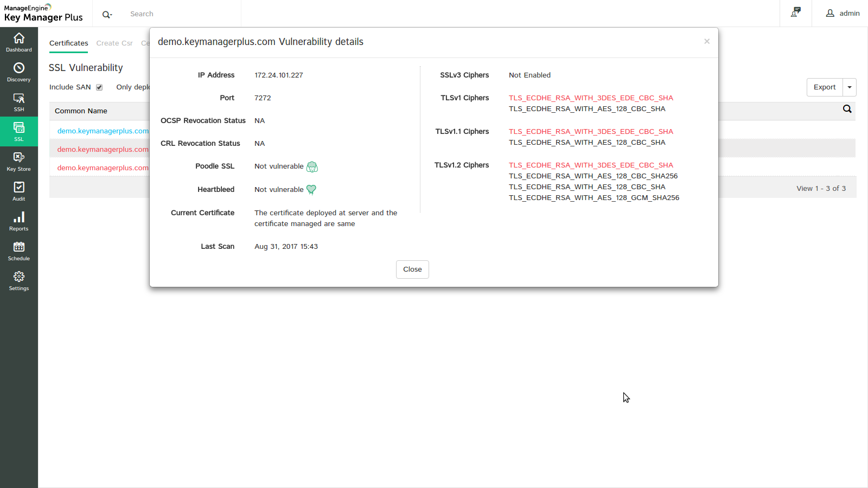
Task: Click the notifications icon in header
Action: coord(796,13)
